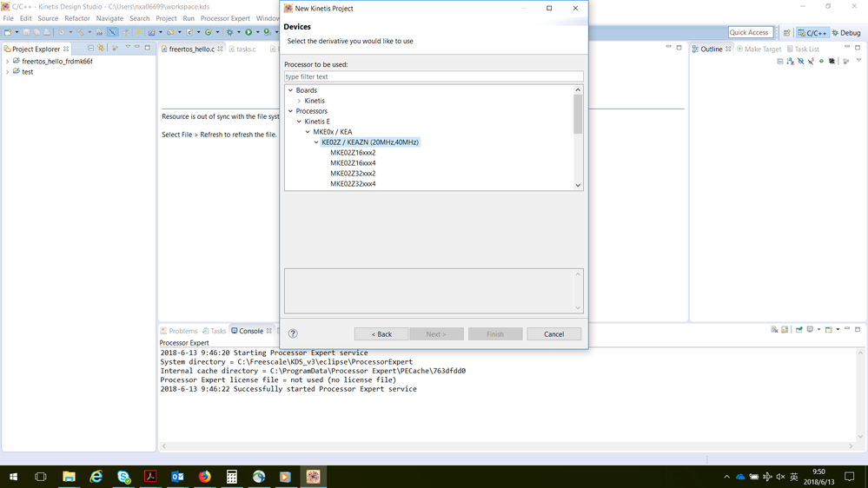Click the New C/C++ Project toolbar icon
Viewport: 868px width, 488px height.
[x=152, y=32]
